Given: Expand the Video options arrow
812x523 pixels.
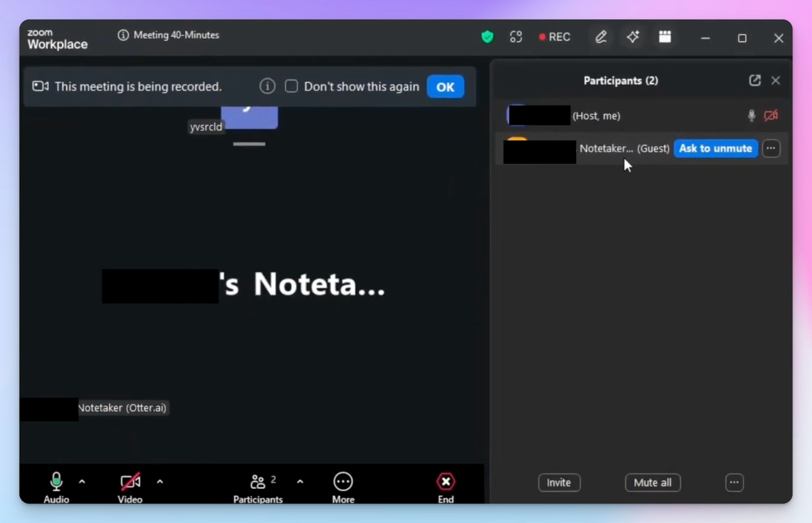Looking at the screenshot, I should [x=160, y=482].
